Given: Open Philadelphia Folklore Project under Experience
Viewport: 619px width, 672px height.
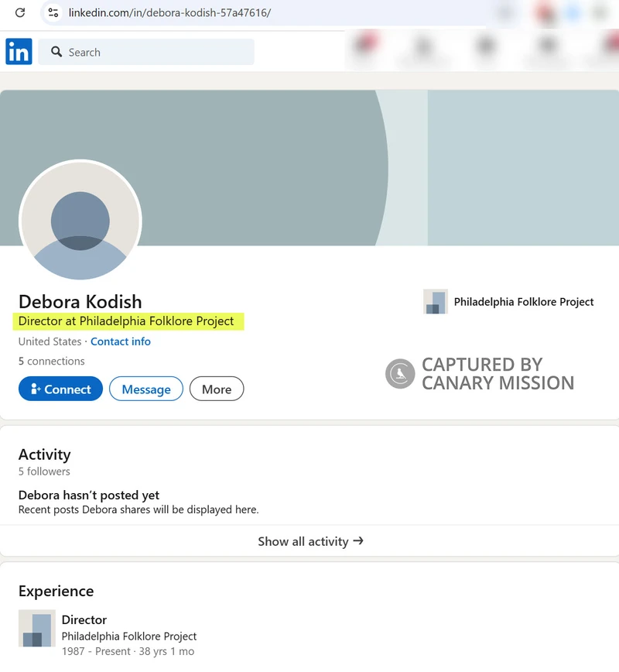Looking at the screenshot, I should pos(129,636).
